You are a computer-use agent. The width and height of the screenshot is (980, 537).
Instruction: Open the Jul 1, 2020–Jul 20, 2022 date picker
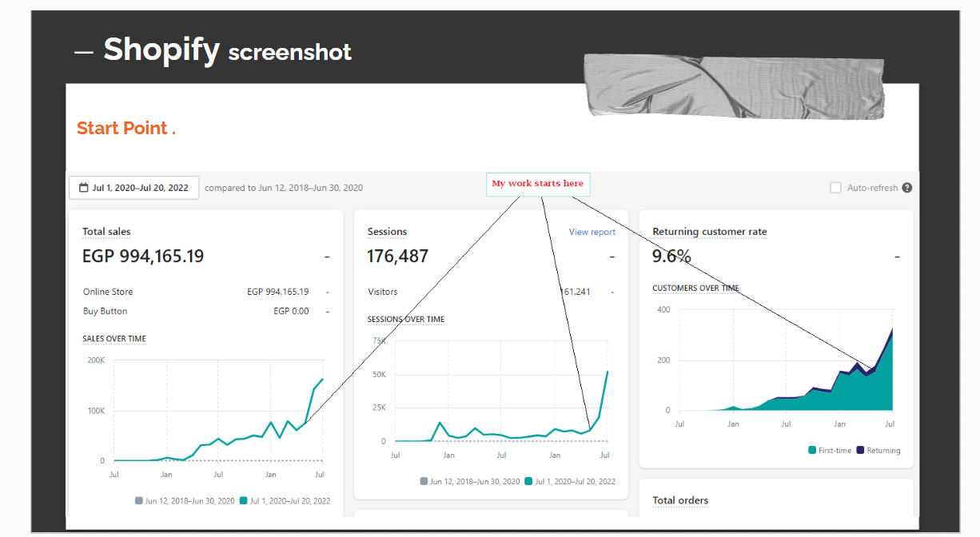(x=133, y=188)
